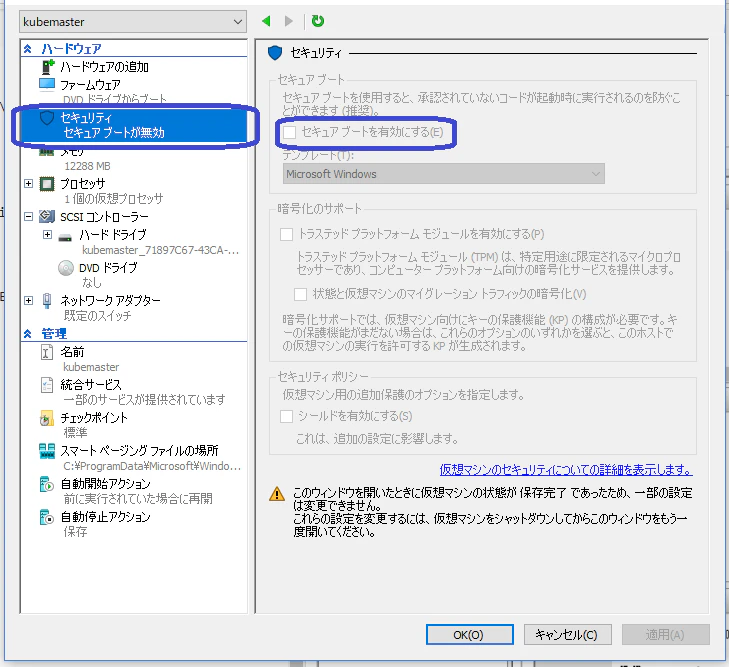The width and height of the screenshot is (729, 667).
Task: Select the 名前 item
Action: [72, 352]
